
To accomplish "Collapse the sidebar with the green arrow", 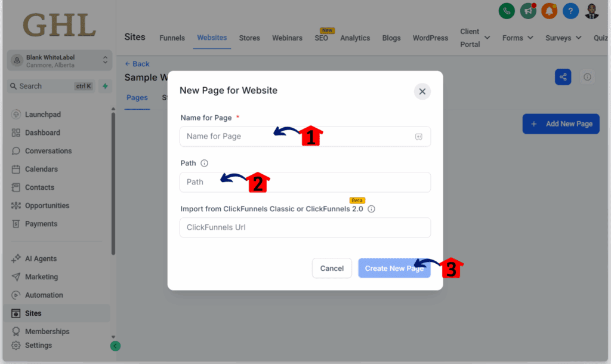I will (115, 346).
